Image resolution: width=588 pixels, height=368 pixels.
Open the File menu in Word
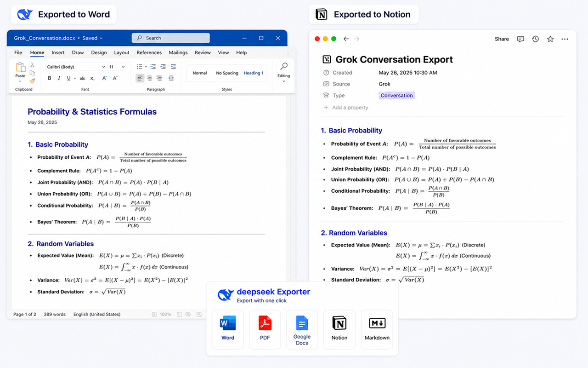pyautogui.click(x=18, y=52)
